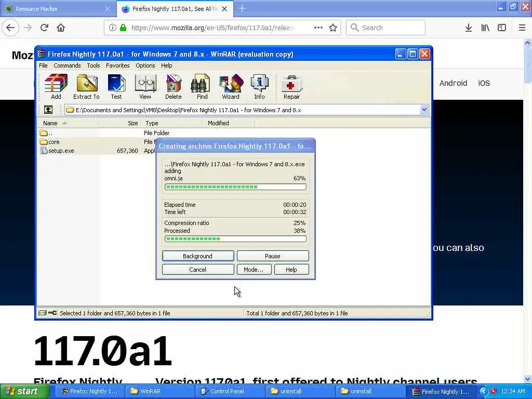This screenshot has width=532, height=399.
Task: Click the total Processed progress bar
Action: [x=235, y=239]
